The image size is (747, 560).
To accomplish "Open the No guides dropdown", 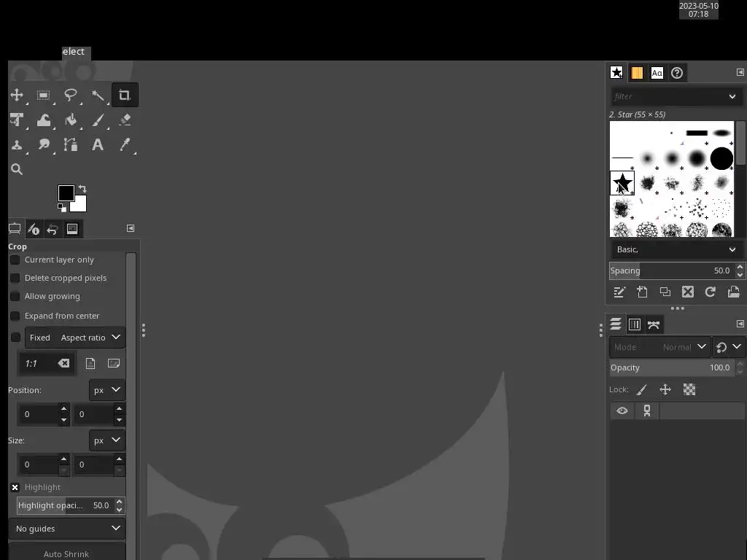I will pyautogui.click(x=66, y=529).
